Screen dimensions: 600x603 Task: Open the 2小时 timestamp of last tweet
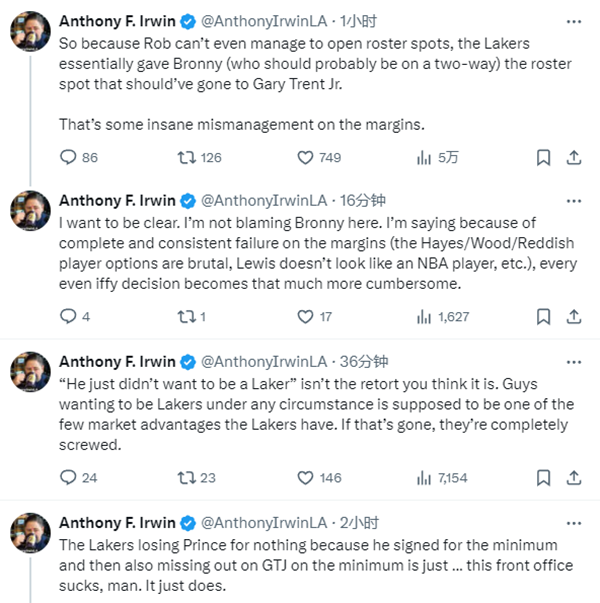click(358, 522)
